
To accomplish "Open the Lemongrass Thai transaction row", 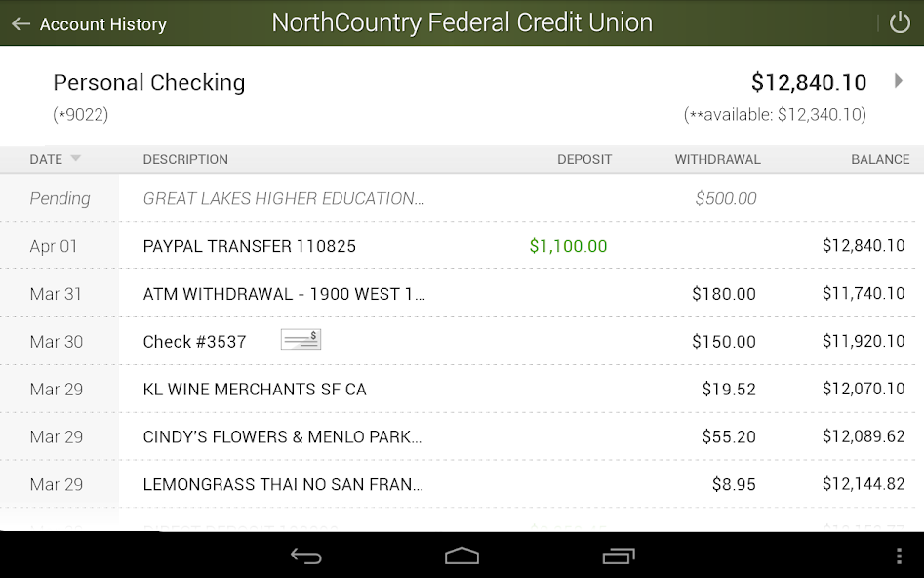I will pos(462,485).
